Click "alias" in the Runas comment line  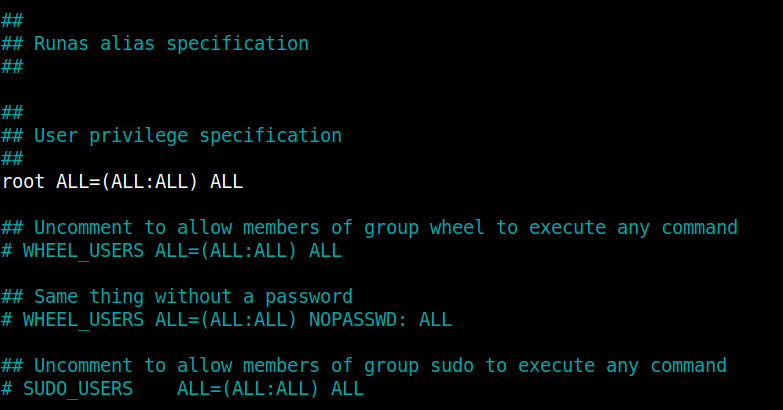click(x=128, y=44)
